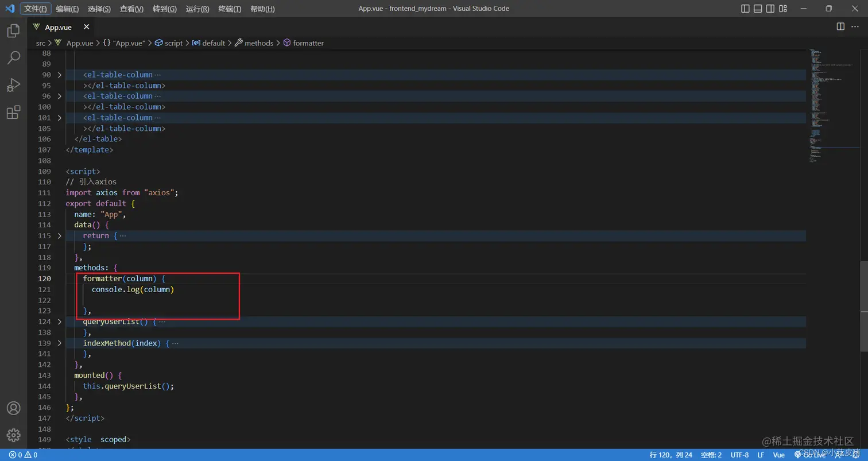This screenshot has width=868, height=461.
Task: Open the formatter breadcrumb
Action: (x=303, y=43)
